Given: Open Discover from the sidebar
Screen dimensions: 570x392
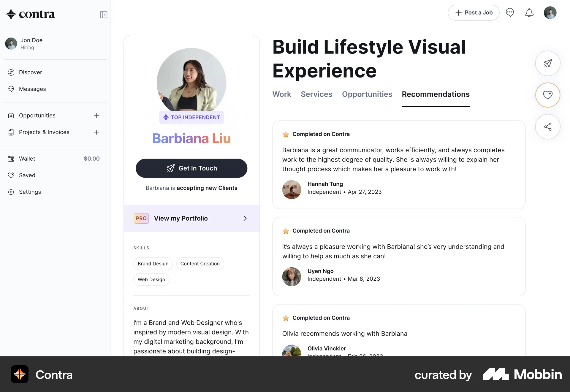Looking at the screenshot, I should (30, 72).
